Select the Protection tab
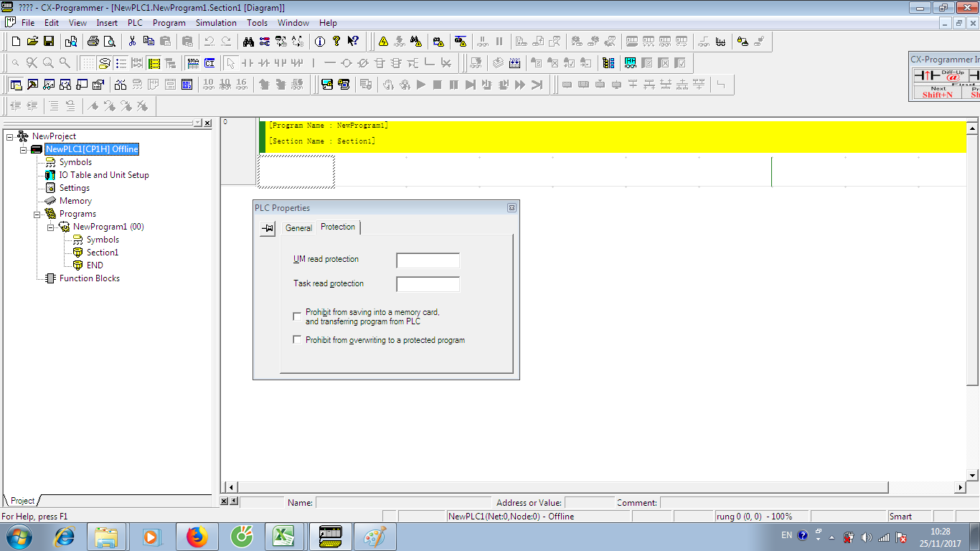This screenshot has width=980, height=551. (338, 227)
